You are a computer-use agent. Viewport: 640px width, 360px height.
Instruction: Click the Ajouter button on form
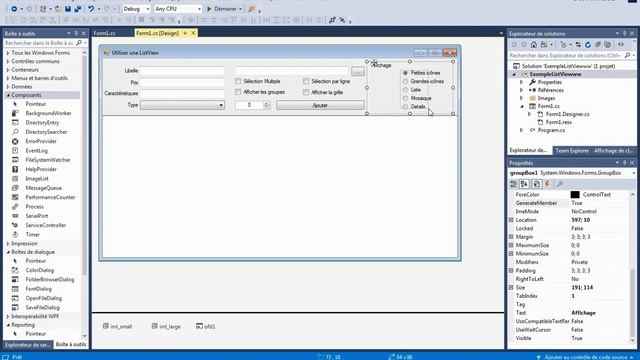click(320, 105)
